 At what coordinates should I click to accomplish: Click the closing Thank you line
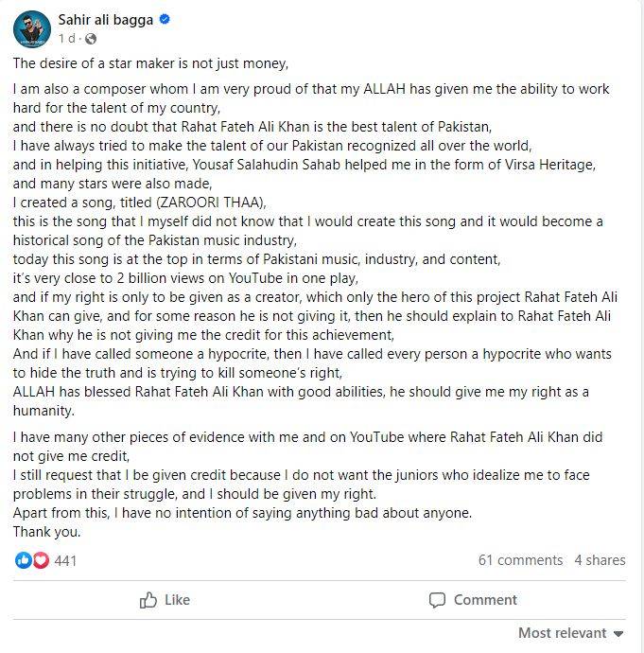point(46,532)
